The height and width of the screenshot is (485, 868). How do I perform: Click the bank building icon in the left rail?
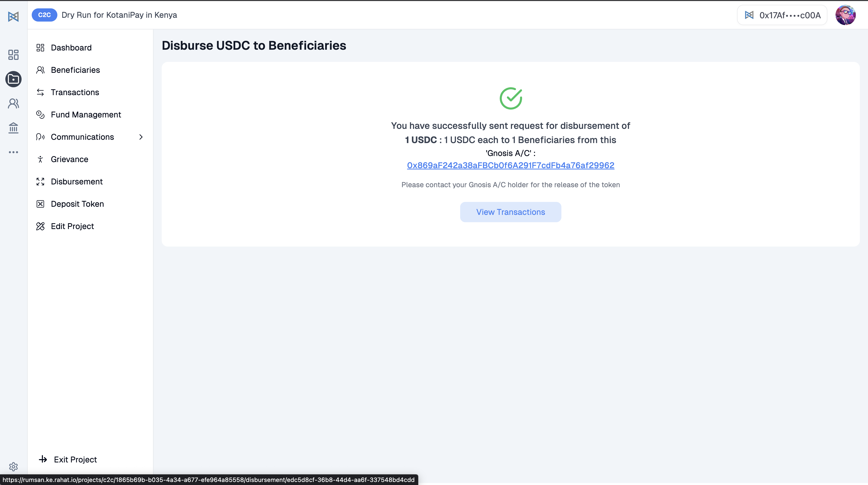point(13,128)
